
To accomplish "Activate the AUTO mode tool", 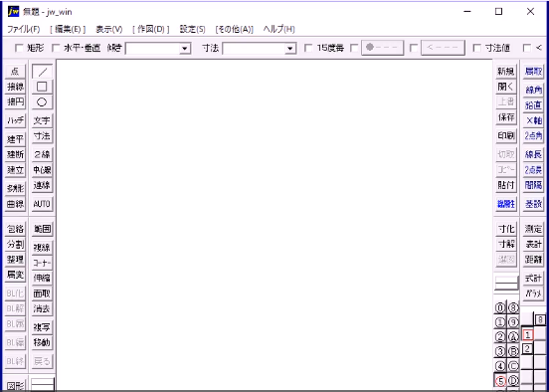I will coord(42,204).
